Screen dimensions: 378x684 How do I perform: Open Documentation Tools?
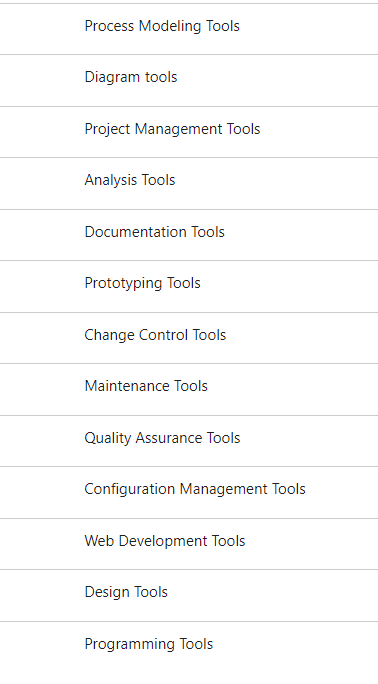click(189, 235)
